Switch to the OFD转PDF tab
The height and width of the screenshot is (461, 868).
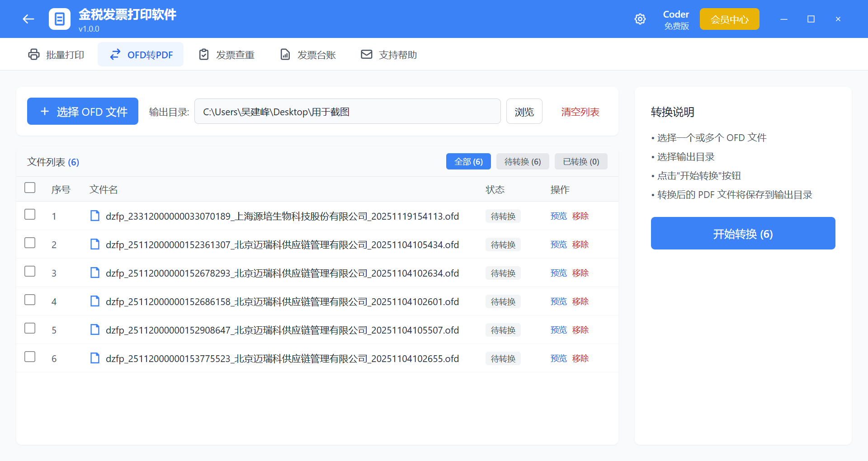pos(141,55)
